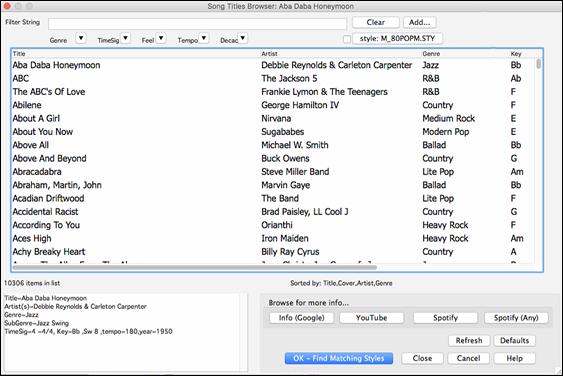Select the song ABC
The width and height of the screenshot is (563, 376).
tap(20, 78)
